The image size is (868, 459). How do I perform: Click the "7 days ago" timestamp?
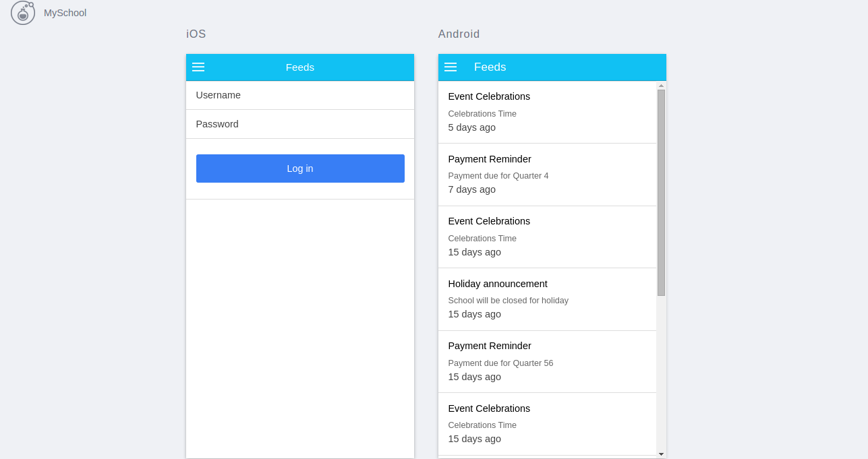click(472, 189)
